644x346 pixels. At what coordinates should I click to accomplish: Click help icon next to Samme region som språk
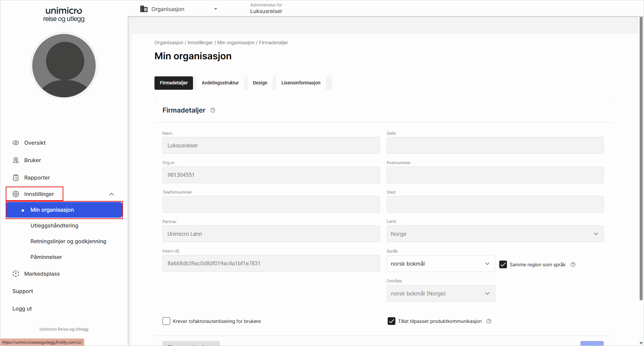pyautogui.click(x=573, y=265)
